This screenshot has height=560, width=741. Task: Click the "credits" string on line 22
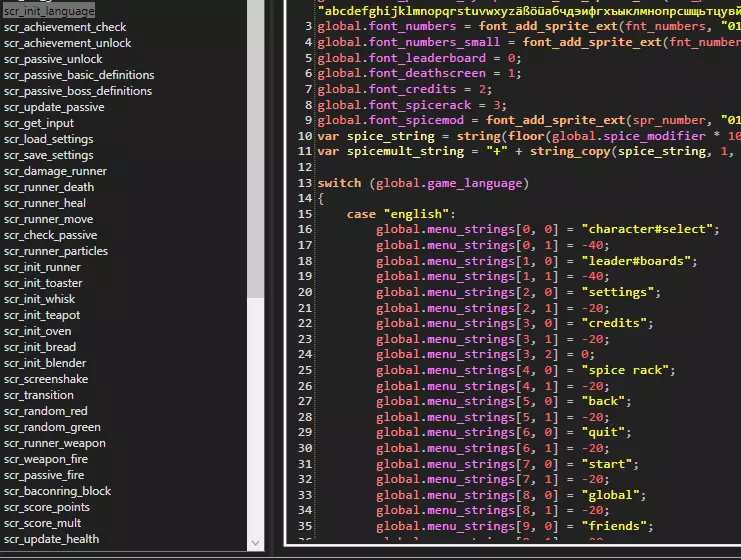[x=613, y=323]
